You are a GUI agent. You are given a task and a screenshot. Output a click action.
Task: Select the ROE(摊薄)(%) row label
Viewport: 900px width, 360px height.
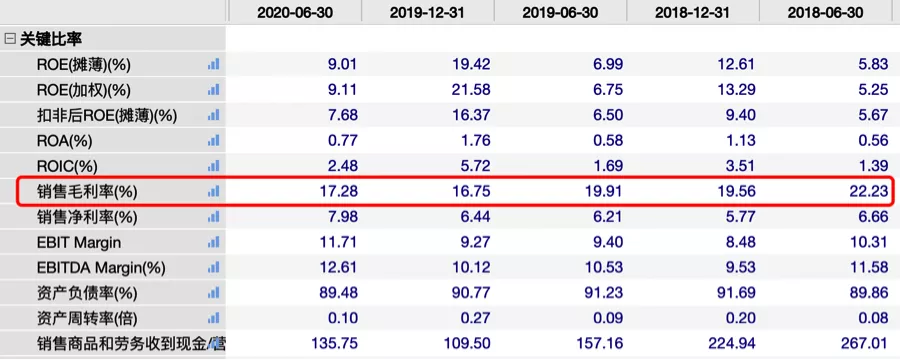click(84, 65)
